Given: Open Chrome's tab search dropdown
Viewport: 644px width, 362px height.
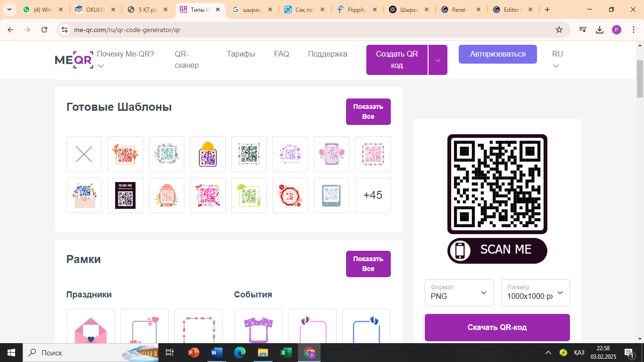Looking at the screenshot, I should [9, 9].
